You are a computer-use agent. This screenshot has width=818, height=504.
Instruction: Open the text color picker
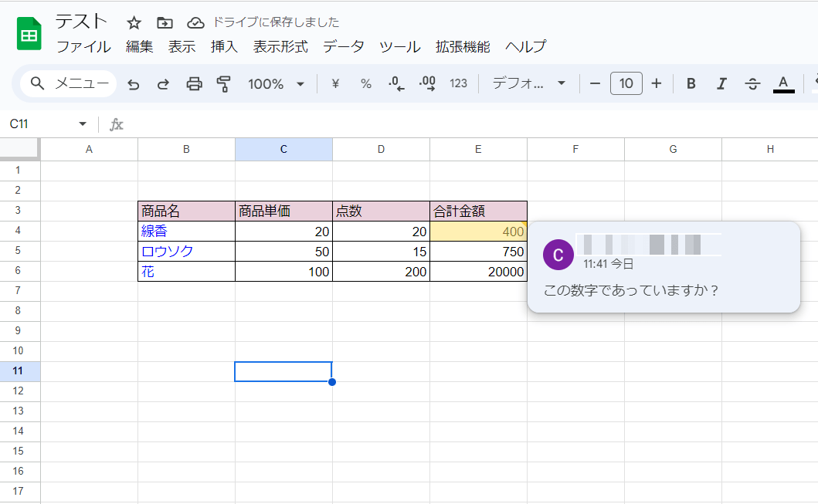pos(783,84)
